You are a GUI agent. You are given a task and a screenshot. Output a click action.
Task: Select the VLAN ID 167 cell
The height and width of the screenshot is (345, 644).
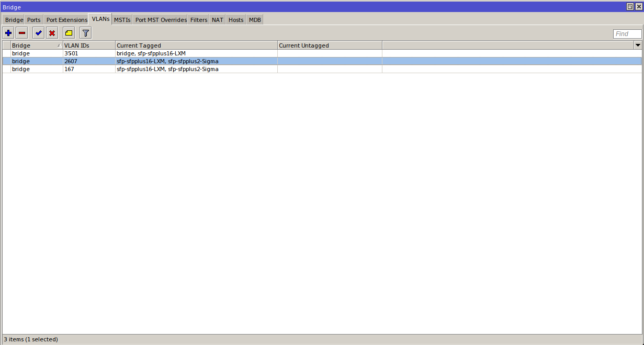click(x=89, y=69)
